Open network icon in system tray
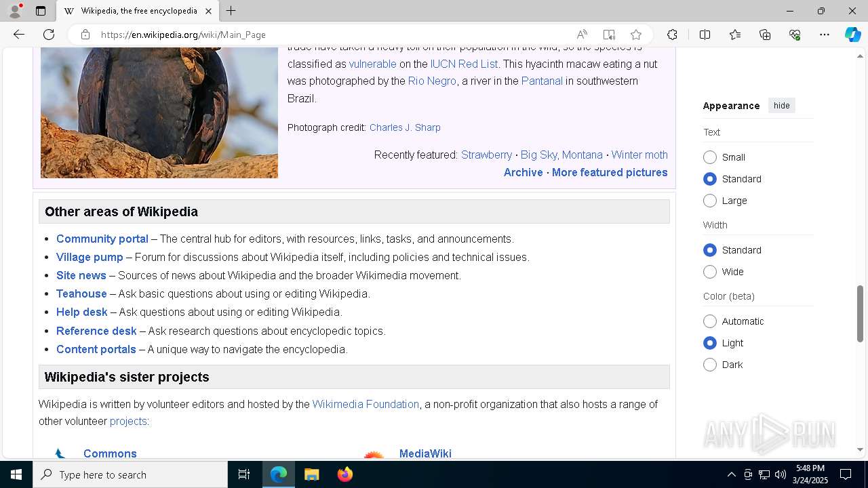Viewport: 868px width, 488px height. (764, 474)
